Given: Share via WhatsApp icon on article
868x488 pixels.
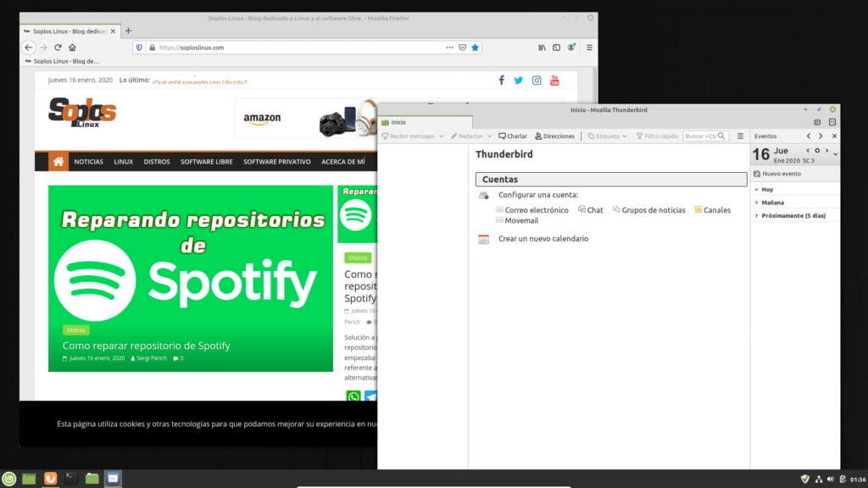Looking at the screenshot, I should pos(353,396).
